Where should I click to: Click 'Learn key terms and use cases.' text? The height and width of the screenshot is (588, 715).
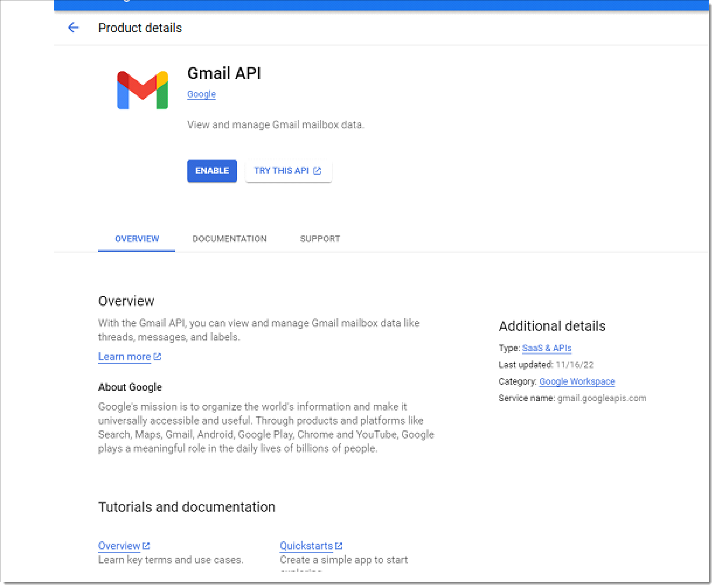pos(171,560)
